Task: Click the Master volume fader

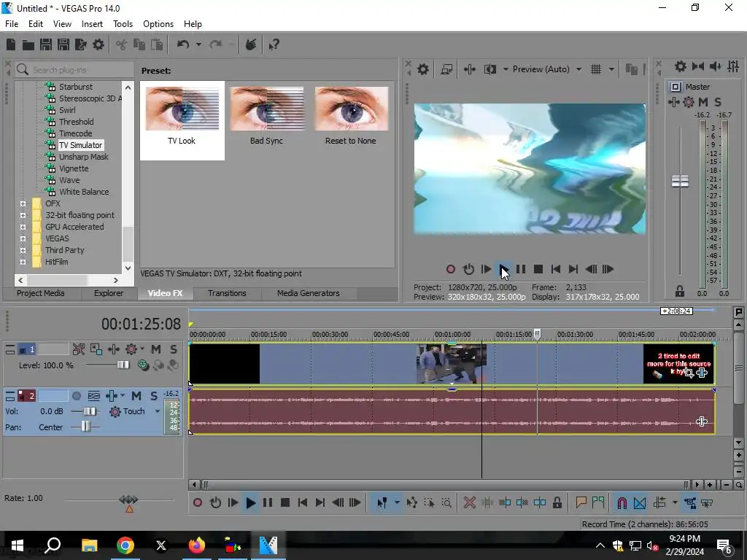Action: tap(680, 182)
